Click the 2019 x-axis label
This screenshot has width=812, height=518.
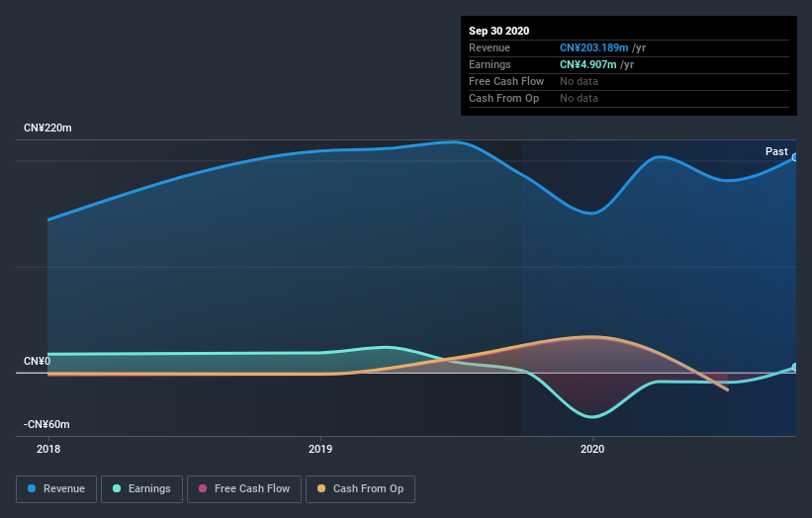coord(320,449)
